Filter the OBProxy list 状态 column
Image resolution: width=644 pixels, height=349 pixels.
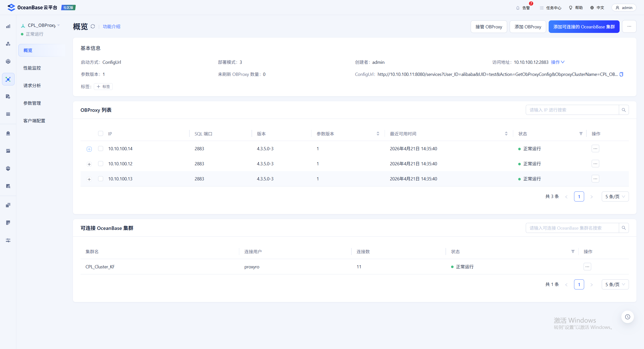click(581, 134)
